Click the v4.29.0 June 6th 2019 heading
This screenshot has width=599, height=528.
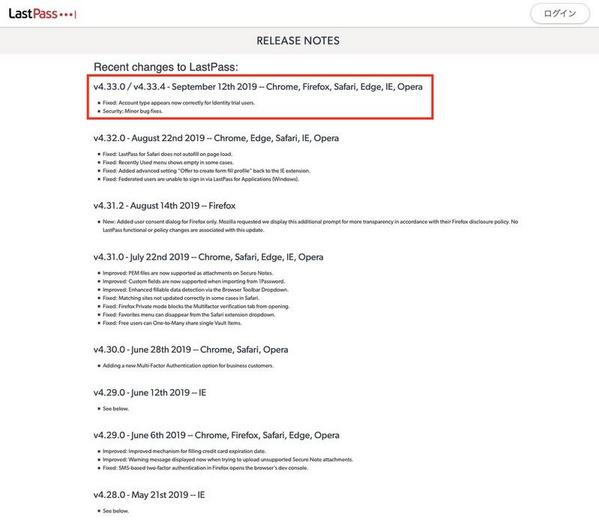pos(216,435)
